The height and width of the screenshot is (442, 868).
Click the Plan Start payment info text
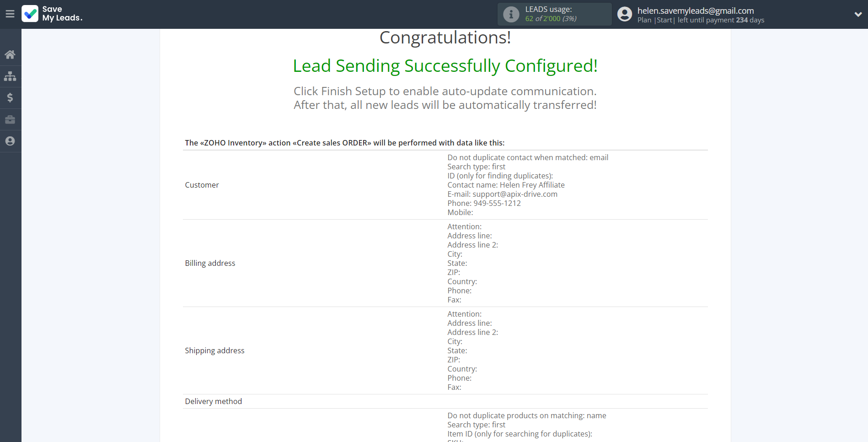pyautogui.click(x=701, y=20)
